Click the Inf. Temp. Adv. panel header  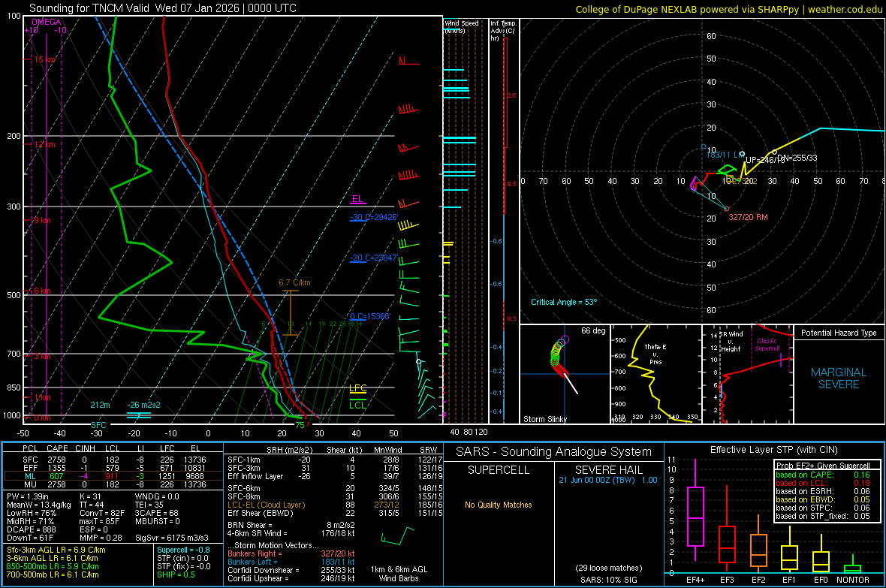coord(503,31)
